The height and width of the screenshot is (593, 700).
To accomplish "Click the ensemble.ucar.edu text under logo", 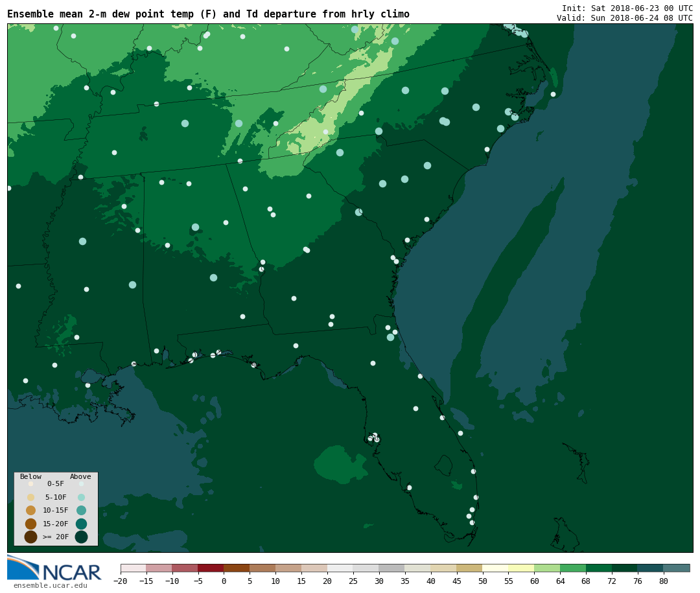I will (51, 585).
